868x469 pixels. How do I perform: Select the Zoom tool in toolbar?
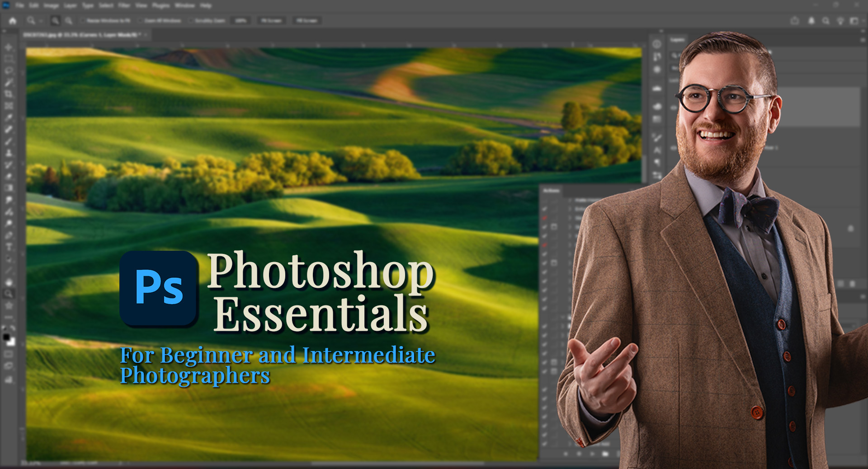click(9, 294)
